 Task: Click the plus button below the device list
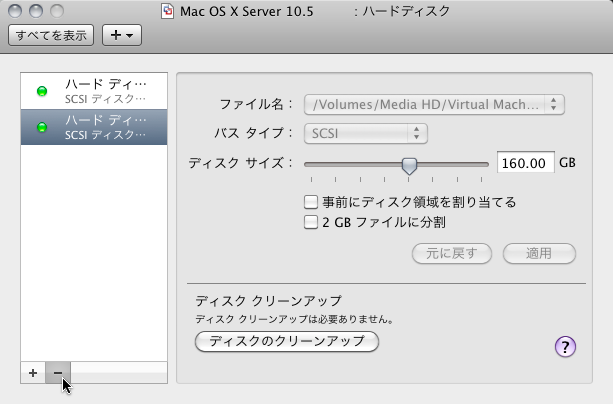pyautogui.click(x=33, y=372)
